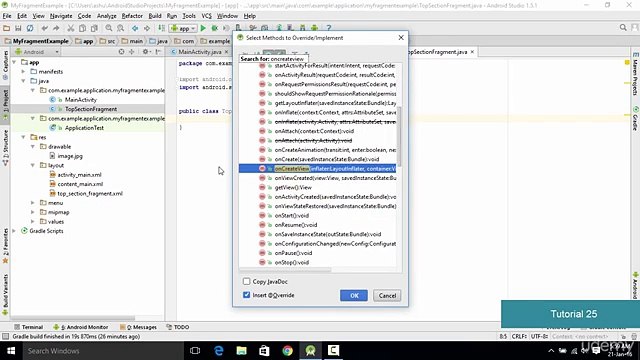
Task: Click the Scroll from Source icon in Project panel
Action: (x=121, y=52)
